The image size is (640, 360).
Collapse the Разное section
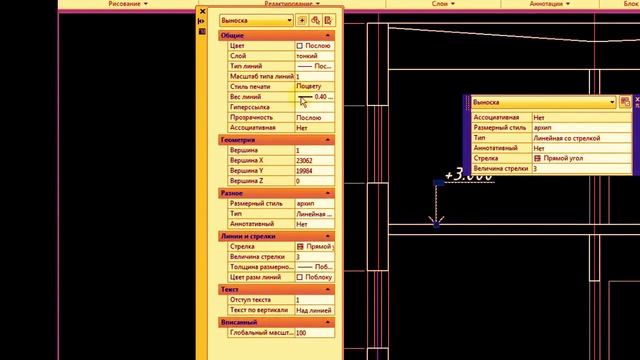tap(327, 193)
